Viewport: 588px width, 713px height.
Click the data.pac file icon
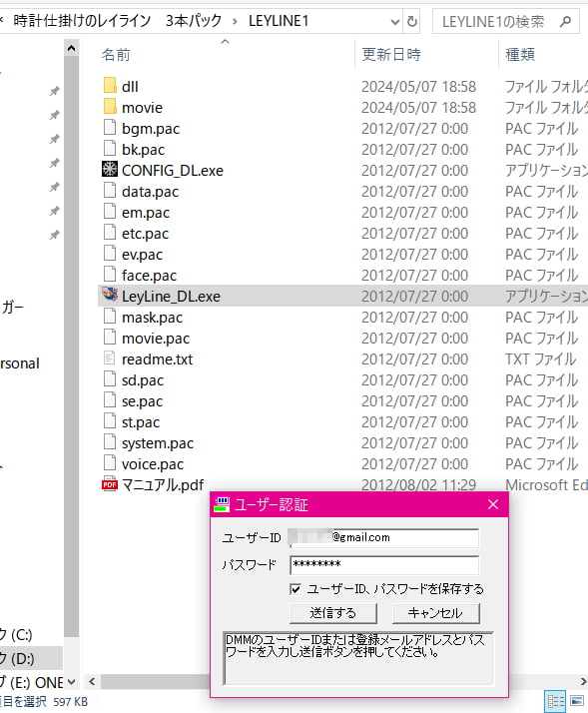click(110, 190)
